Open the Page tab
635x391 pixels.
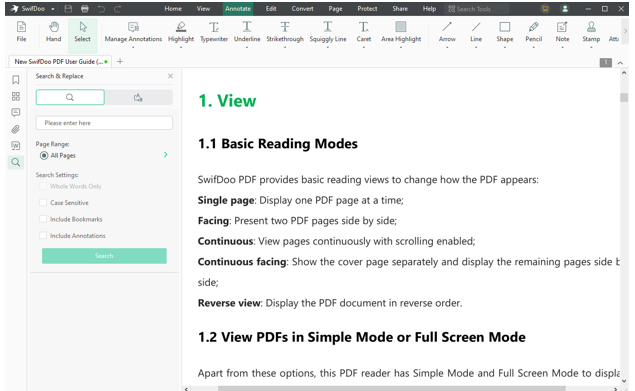point(335,9)
